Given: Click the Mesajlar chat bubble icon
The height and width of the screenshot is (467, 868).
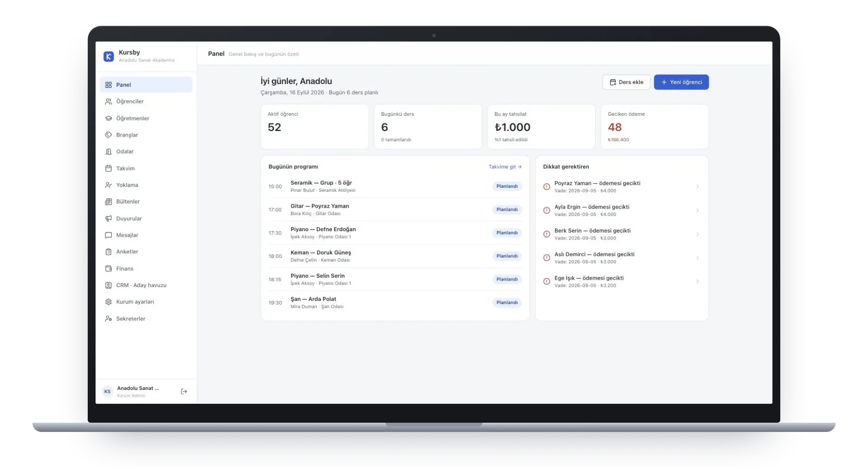Looking at the screenshot, I should point(108,235).
